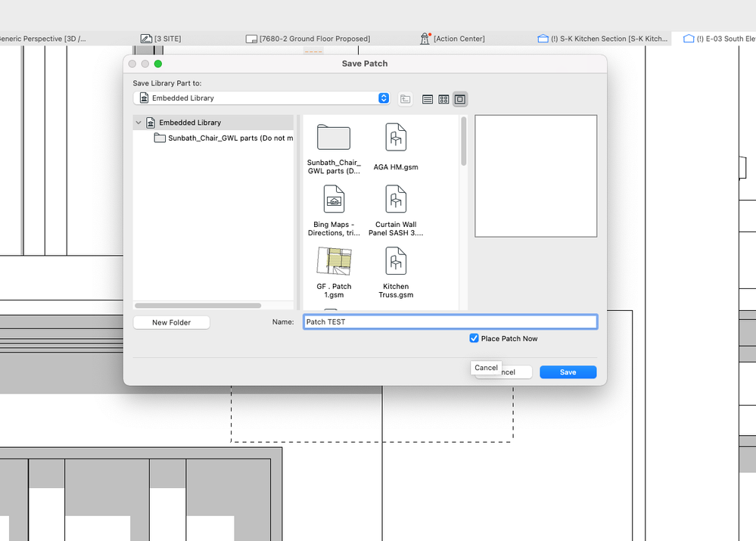The height and width of the screenshot is (541, 756).
Task: Select AGA HM.gsm file icon
Action: click(396, 137)
